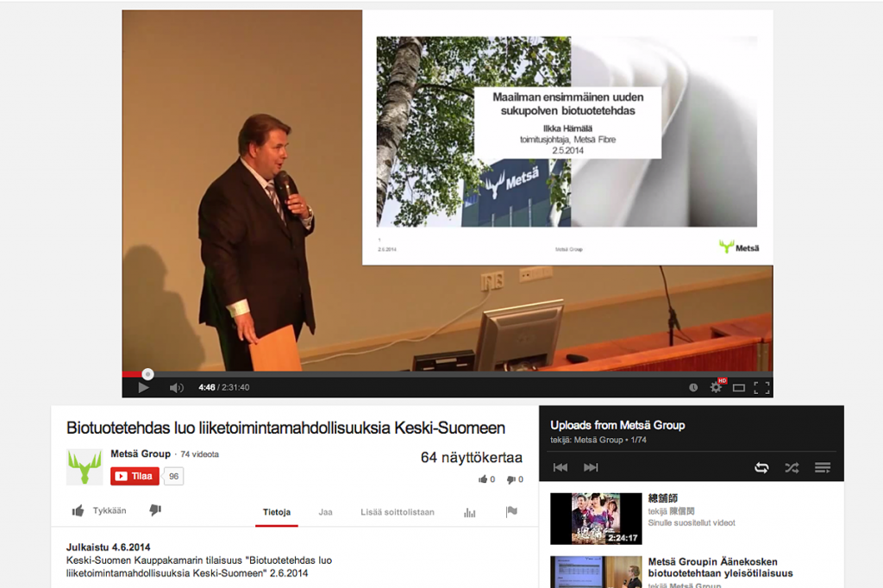Open the playlist list menu icon
This screenshot has height=588, width=883.
[822, 467]
